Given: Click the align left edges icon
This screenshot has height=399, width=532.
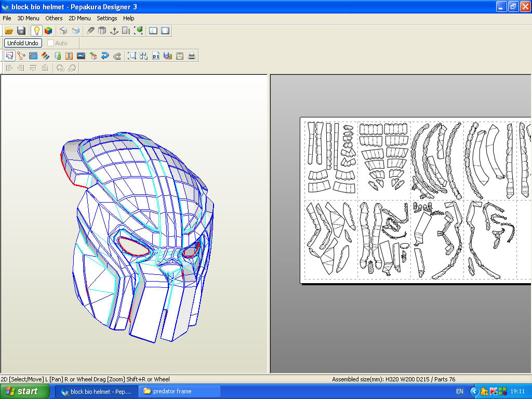Looking at the screenshot, I should (x=9, y=68).
